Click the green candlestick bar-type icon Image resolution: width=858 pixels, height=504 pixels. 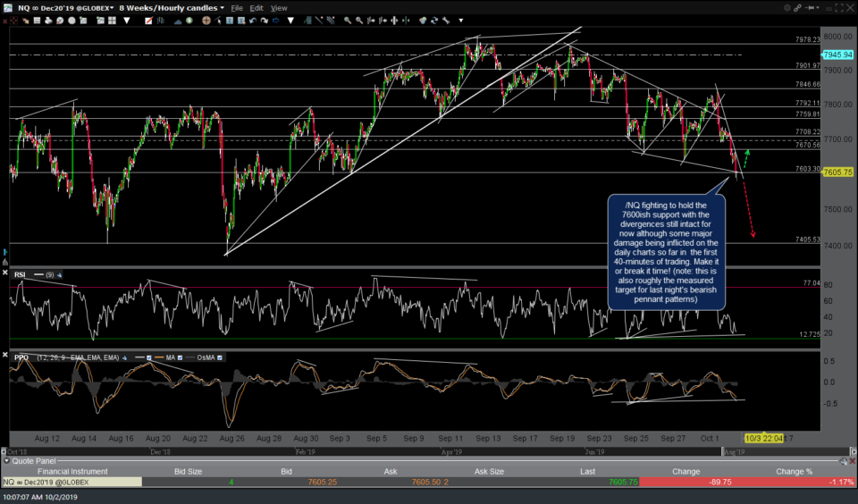[160, 21]
